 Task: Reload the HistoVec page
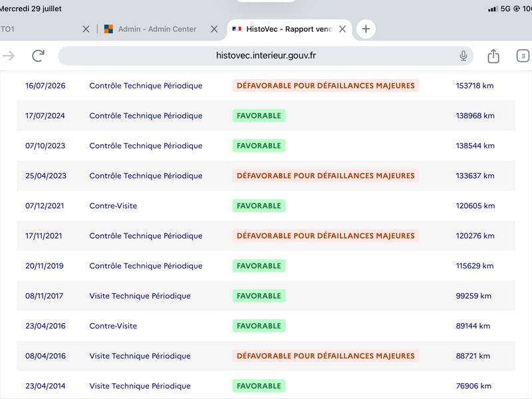point(38,56)
